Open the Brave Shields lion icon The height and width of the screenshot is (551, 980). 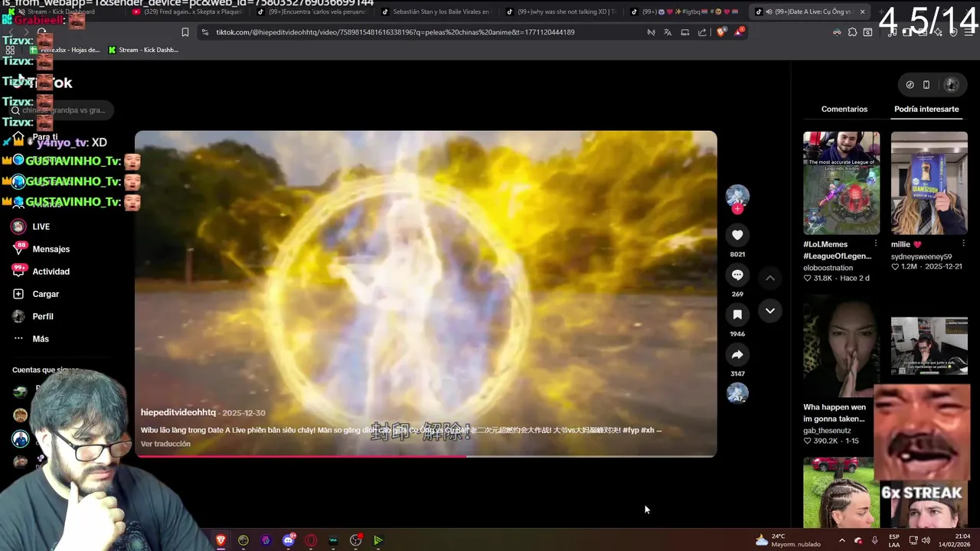pyautogui.click(x=720, y=32)
